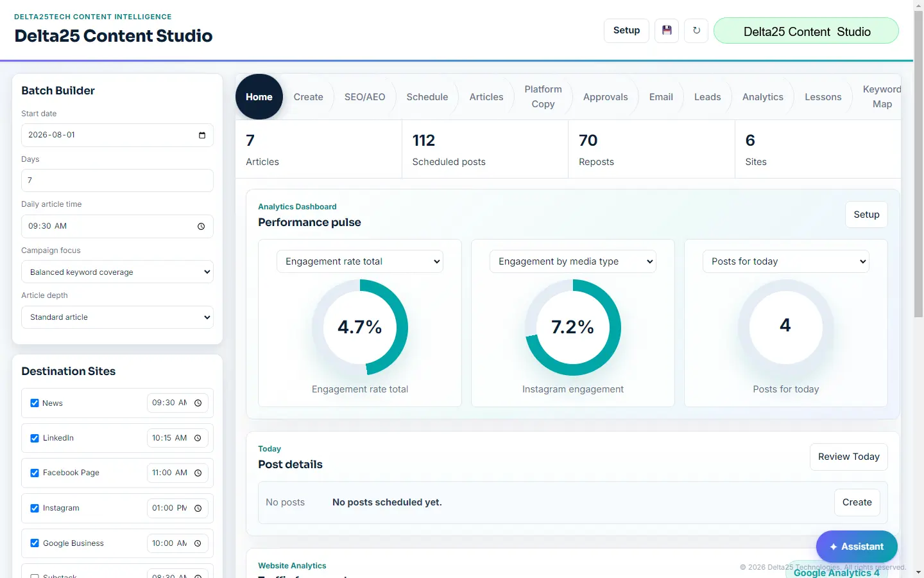Open the Campaign focus dropdown
This screenshot has width=924, height=578.
pos(117,272)
